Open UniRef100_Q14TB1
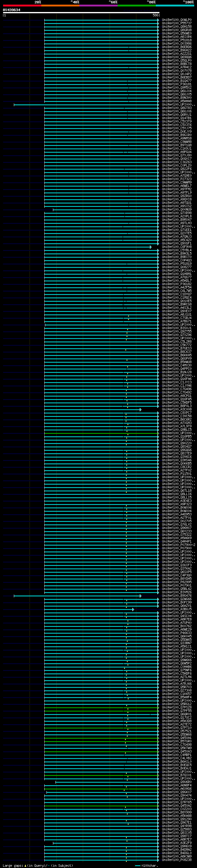 pyautogui.click(x=176, y=118)
